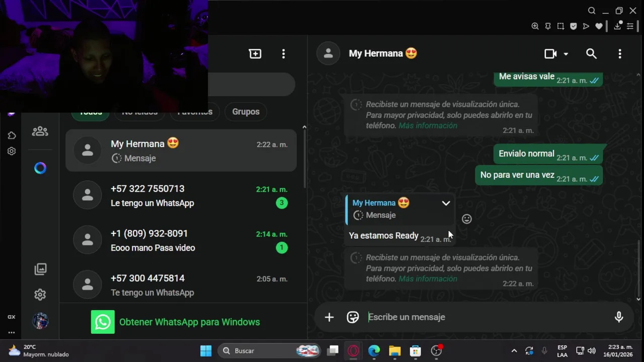The image size is (644, 362).
Task: Click the pin icon in Opera toolbar
Action: [x=548, y=26]
